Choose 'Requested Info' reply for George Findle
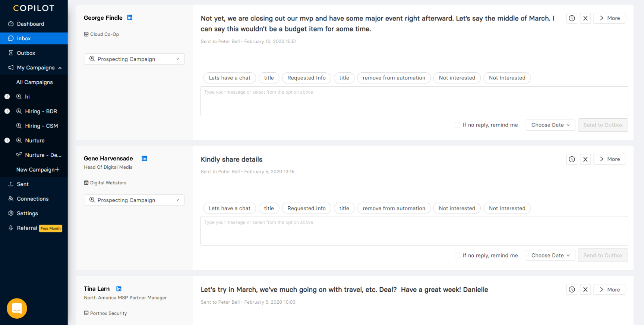Image resolution: width=644 pixels, height=325 pixels. [306, 78]
